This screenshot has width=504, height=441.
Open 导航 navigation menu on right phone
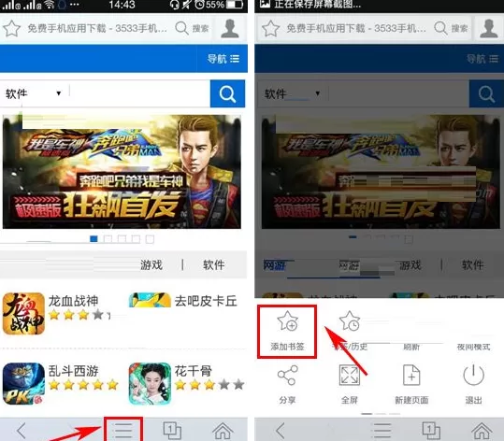pos(482,59)
